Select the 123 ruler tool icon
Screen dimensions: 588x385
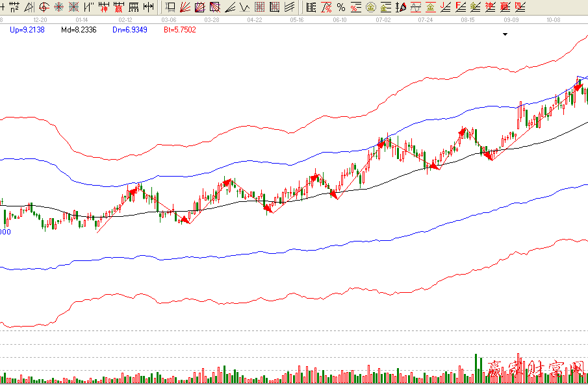(x=133, y=7)
